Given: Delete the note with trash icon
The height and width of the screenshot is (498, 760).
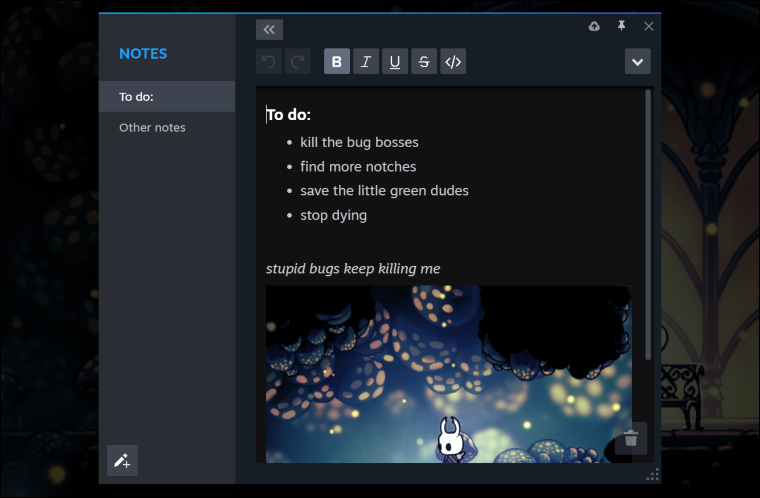Looking at the screenshot, I should pos(631,438).
